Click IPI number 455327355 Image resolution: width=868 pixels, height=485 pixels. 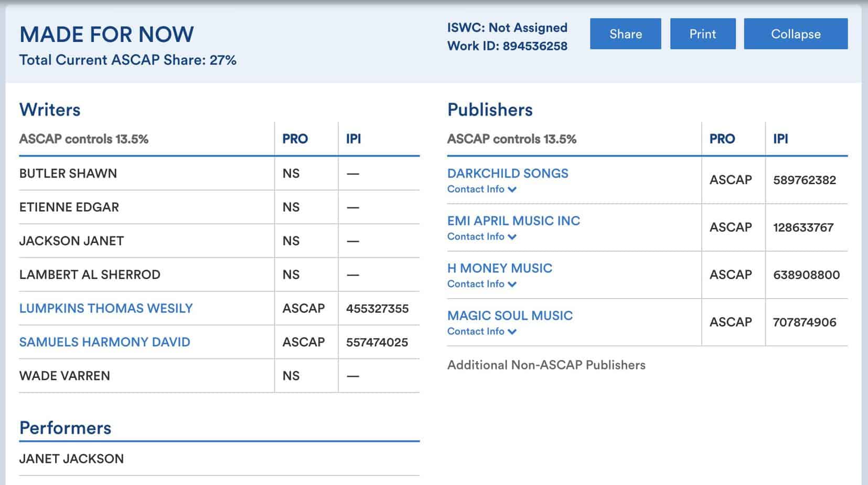click(x=377, y=309)
